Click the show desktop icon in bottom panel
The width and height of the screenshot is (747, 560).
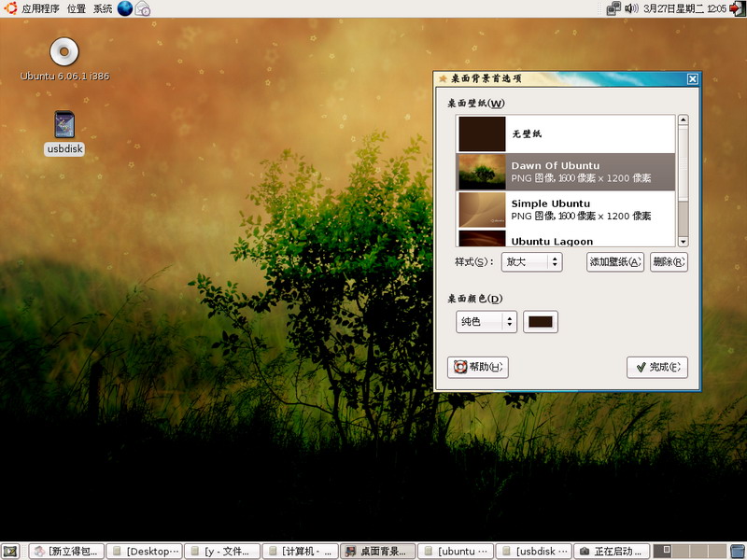[x=10, y=552]
